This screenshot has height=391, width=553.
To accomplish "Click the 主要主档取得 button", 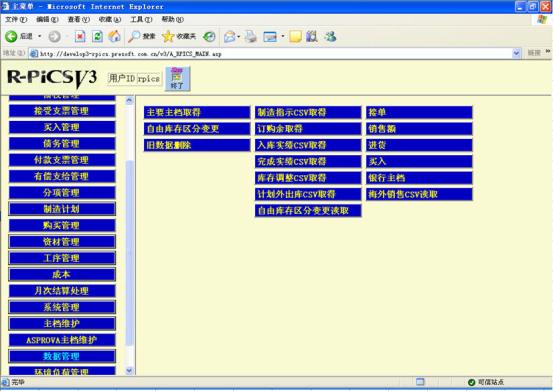I will coord(197,112).
